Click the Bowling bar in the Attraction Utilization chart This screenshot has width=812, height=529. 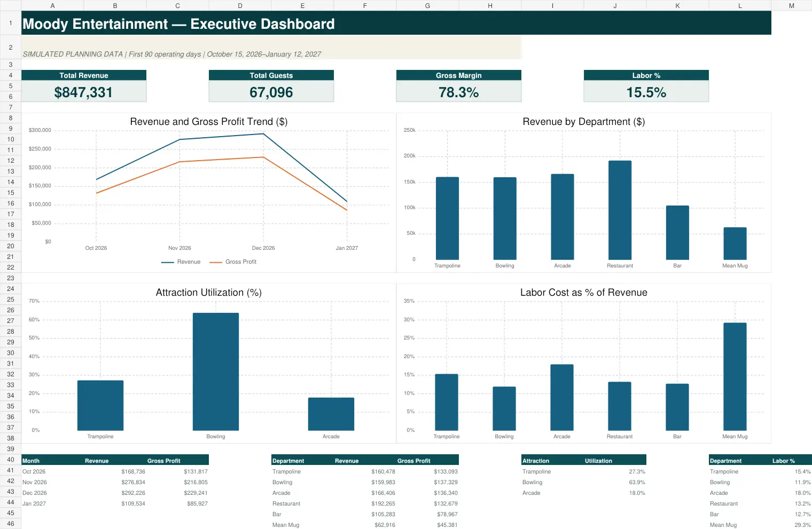(216, 372)
